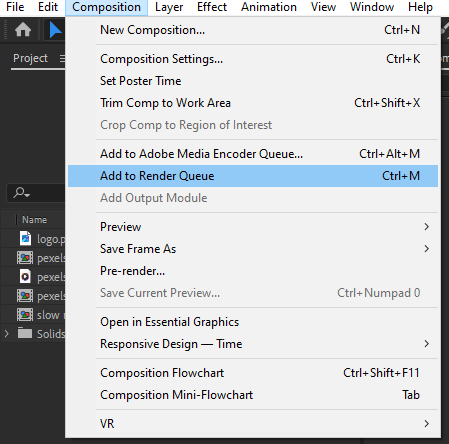Click the Name column header
Screen dimensions: 449x444
(x=34, y=220)
